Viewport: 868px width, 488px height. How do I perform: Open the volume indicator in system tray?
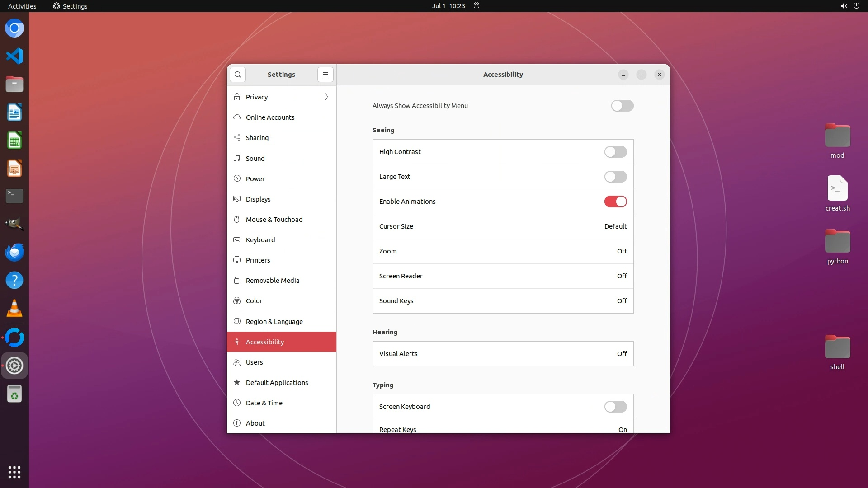tap(844, 6)
